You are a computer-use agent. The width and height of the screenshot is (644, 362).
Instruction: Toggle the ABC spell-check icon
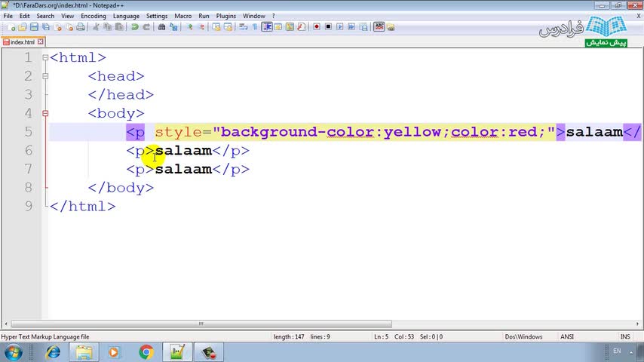pyautogui.click(x=379, y=27)
